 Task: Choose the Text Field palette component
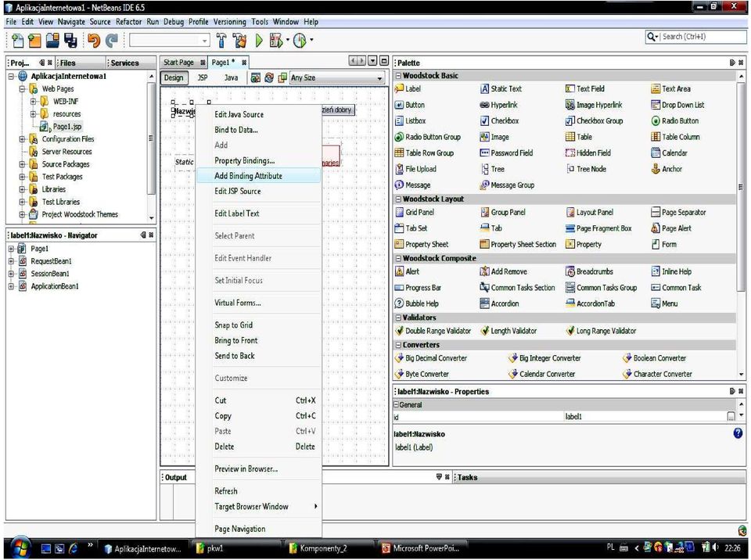click(x=585, y=88)
